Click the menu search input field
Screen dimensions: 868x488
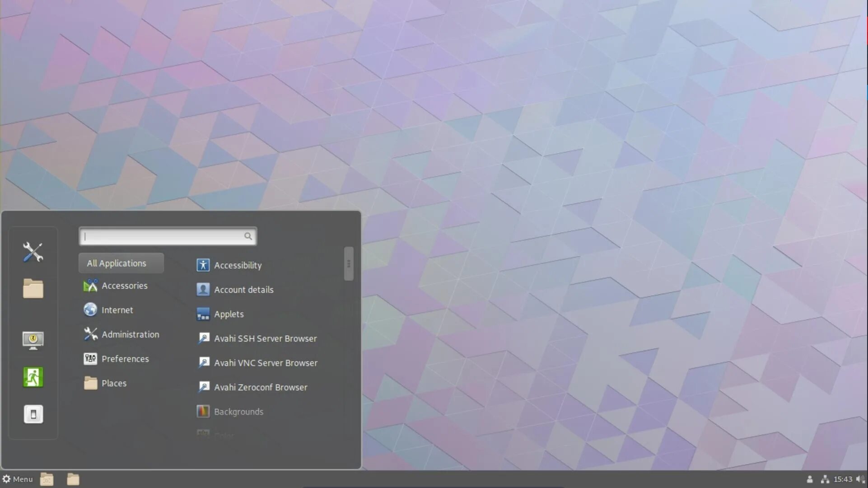pyautogui.click(x=163, y=236)
